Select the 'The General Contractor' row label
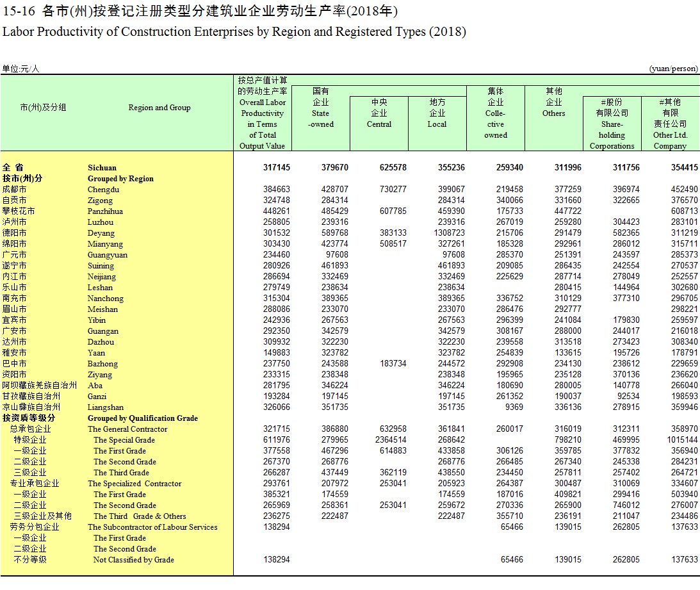Viewport: 700px width, 590px height. 127,429
